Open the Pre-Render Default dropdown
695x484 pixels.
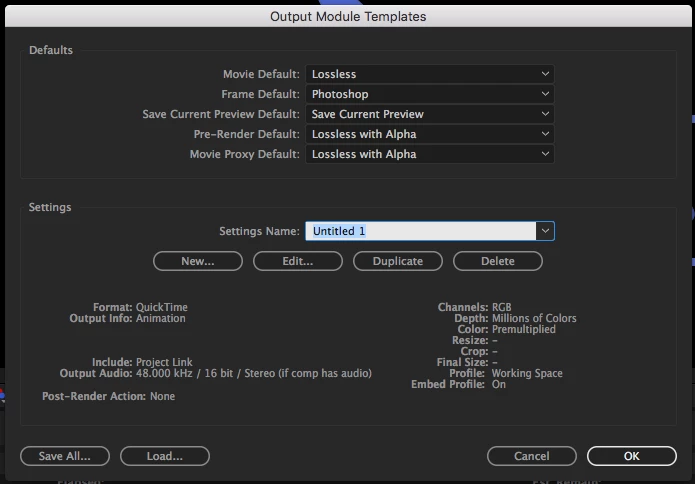coord(429,134)
